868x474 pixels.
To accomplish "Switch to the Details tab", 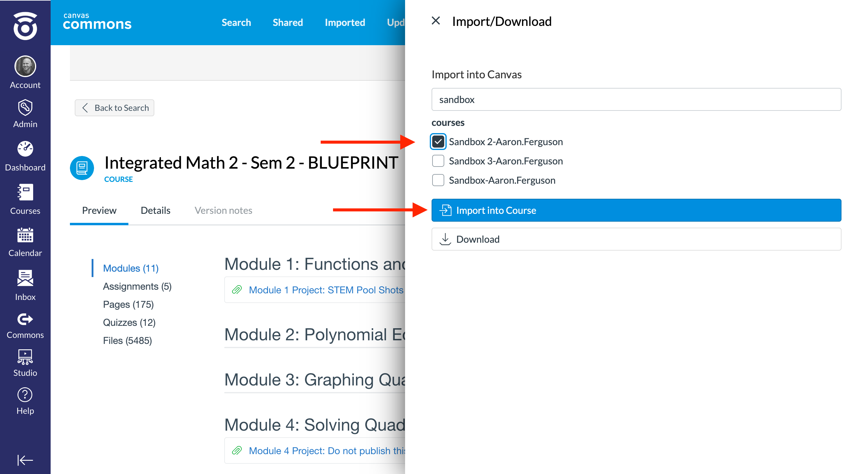I will point(155,210).
